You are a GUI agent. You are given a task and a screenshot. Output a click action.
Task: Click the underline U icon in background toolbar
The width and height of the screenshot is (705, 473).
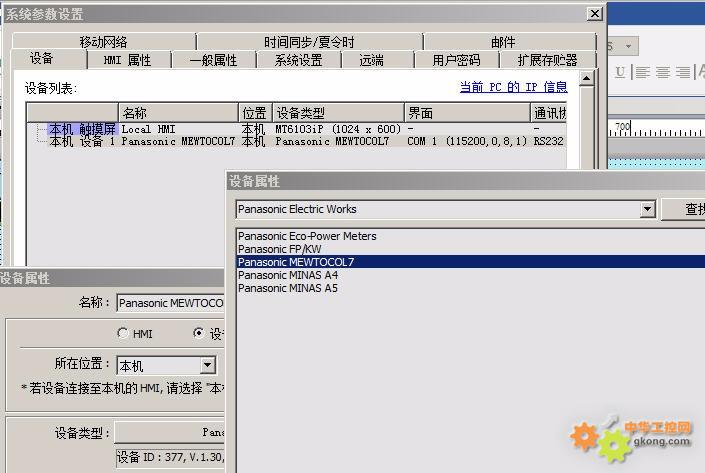(620, 72)
